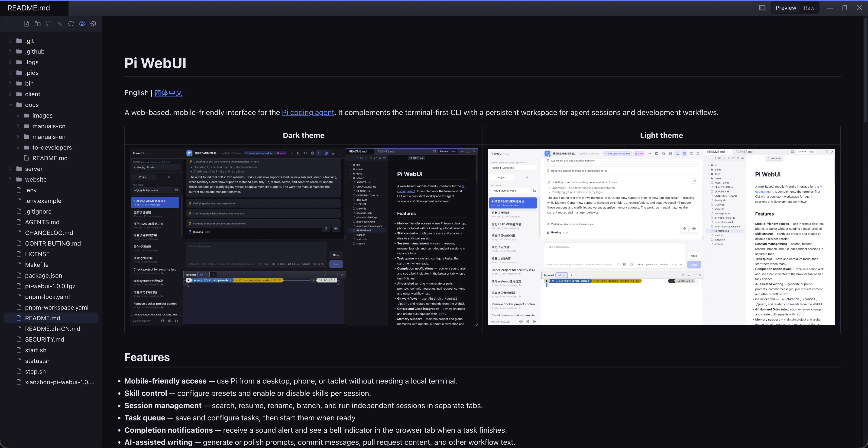This screenshot has height=448, width=868.
Task: Select the README.md title tab
Action: pos(34,8)
